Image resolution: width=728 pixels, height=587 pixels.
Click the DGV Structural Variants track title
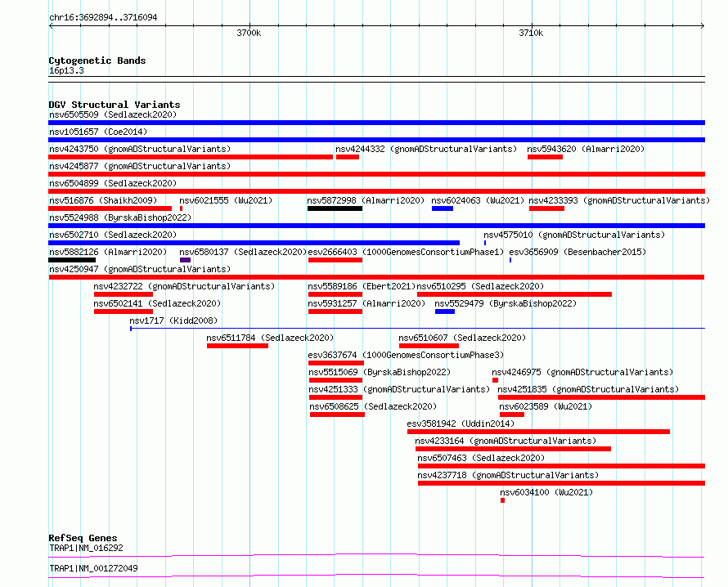(115, 105)
